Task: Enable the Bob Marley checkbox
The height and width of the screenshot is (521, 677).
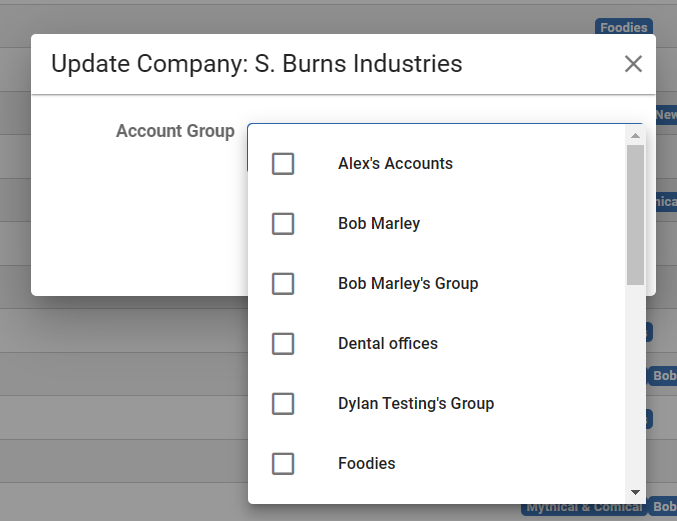Action: click(283, 224)
